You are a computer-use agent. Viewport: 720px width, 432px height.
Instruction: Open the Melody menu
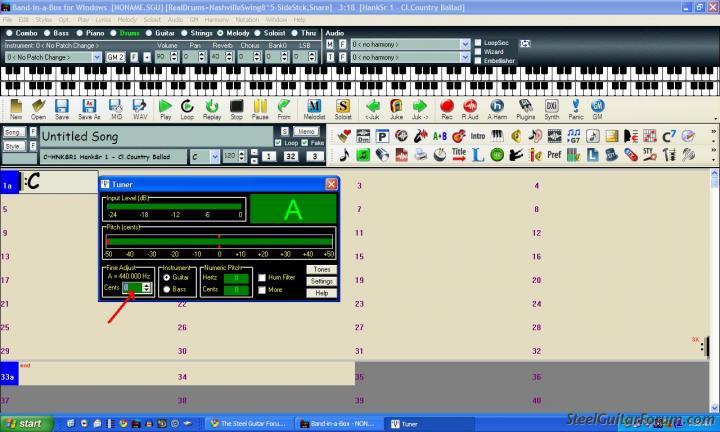pos(126,19)
